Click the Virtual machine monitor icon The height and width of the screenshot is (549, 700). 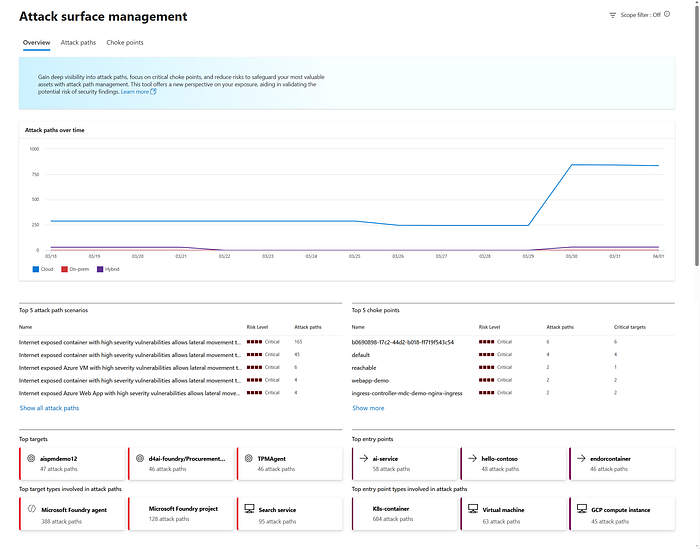(x=473, y=509)
